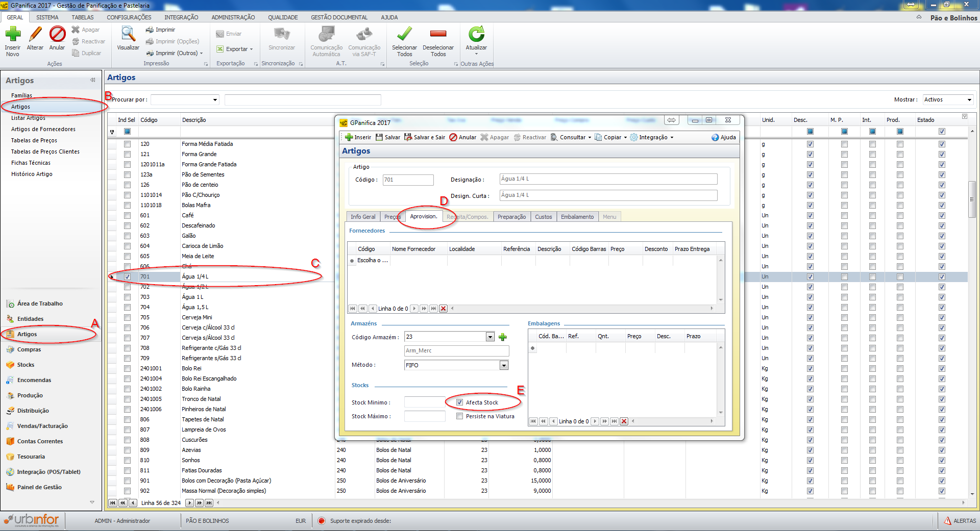
Task: Open Tabelas de Preços in sidebar
Action: (34, 140)
